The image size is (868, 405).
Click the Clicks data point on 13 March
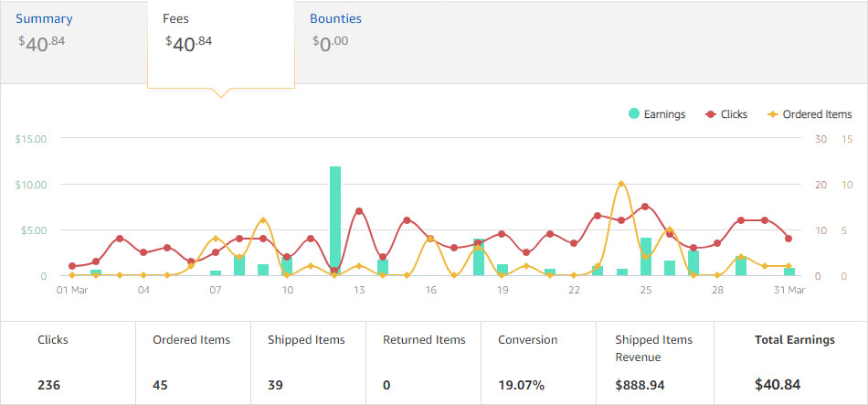click(x=359, y=211)
